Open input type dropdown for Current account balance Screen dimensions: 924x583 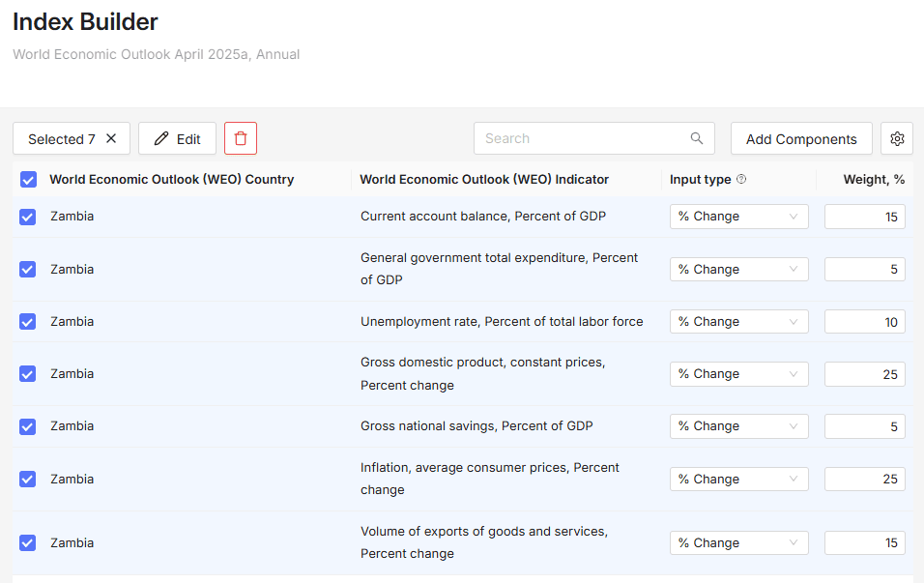click(739, 217)
